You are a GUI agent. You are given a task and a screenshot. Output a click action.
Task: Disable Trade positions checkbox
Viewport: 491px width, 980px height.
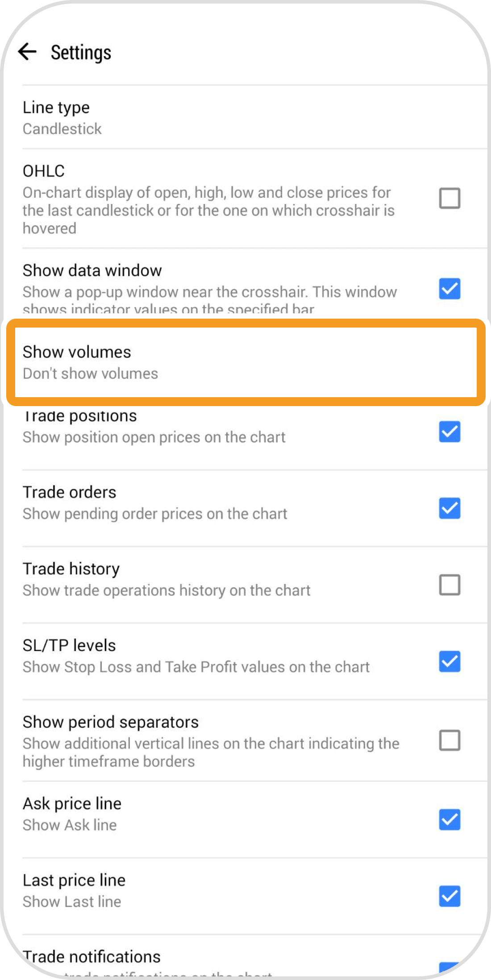[449, 432]
